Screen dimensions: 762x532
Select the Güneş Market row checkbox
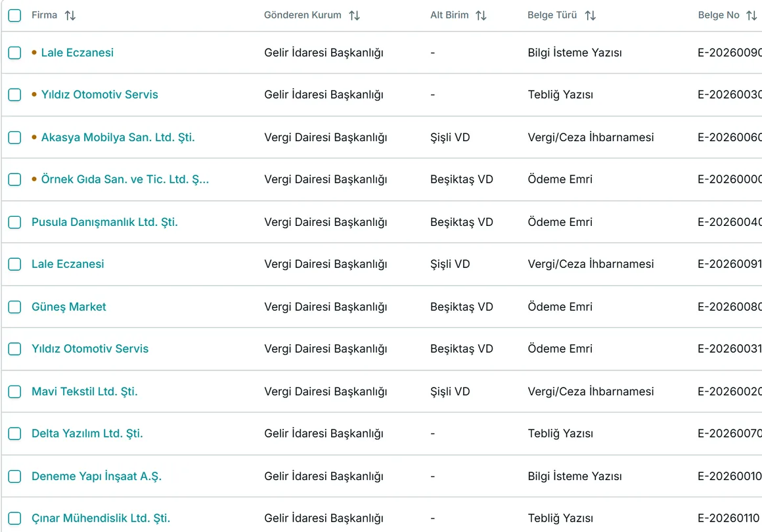[x=14, y=307]
